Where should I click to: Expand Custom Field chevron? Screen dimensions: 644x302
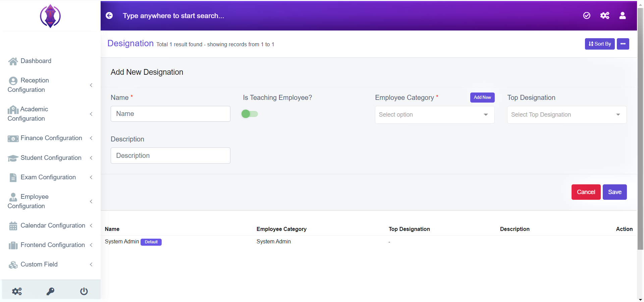(91, 264)
